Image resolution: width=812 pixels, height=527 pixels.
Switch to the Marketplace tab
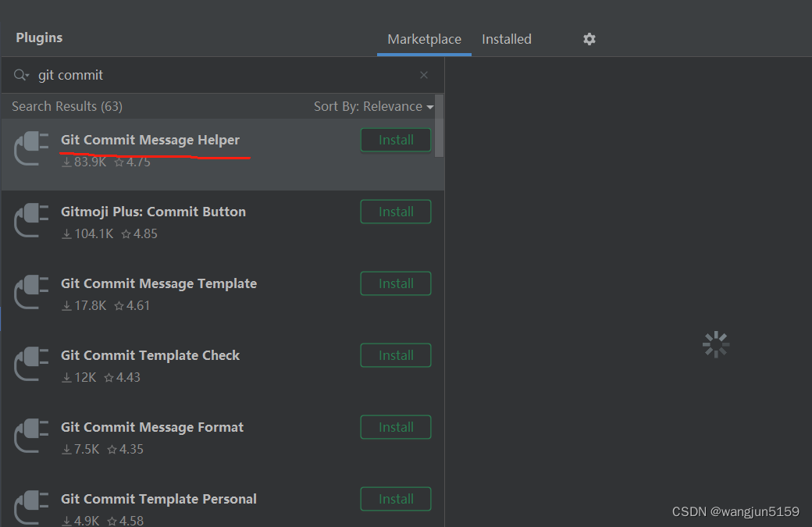tap(424, 39)
